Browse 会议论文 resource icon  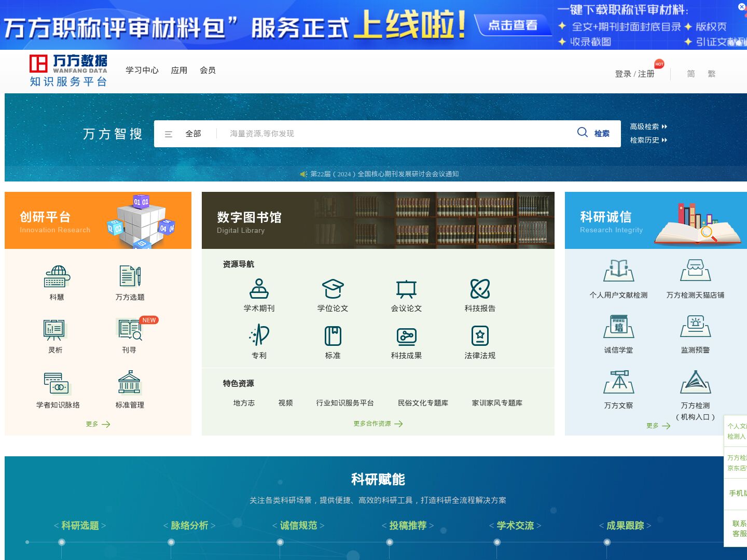406,288
